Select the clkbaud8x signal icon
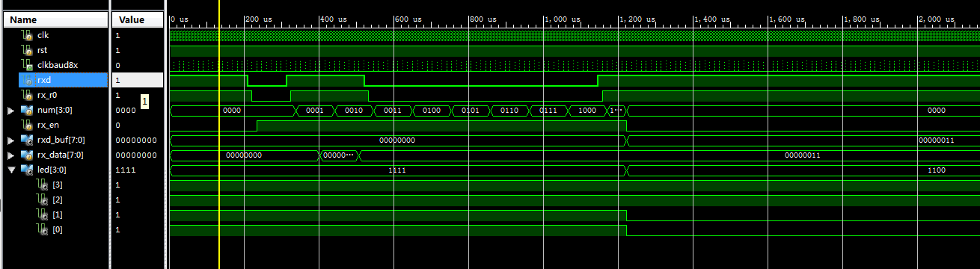Screen dimensions: 980x269 pyautogui.click(x=28, y=65)
